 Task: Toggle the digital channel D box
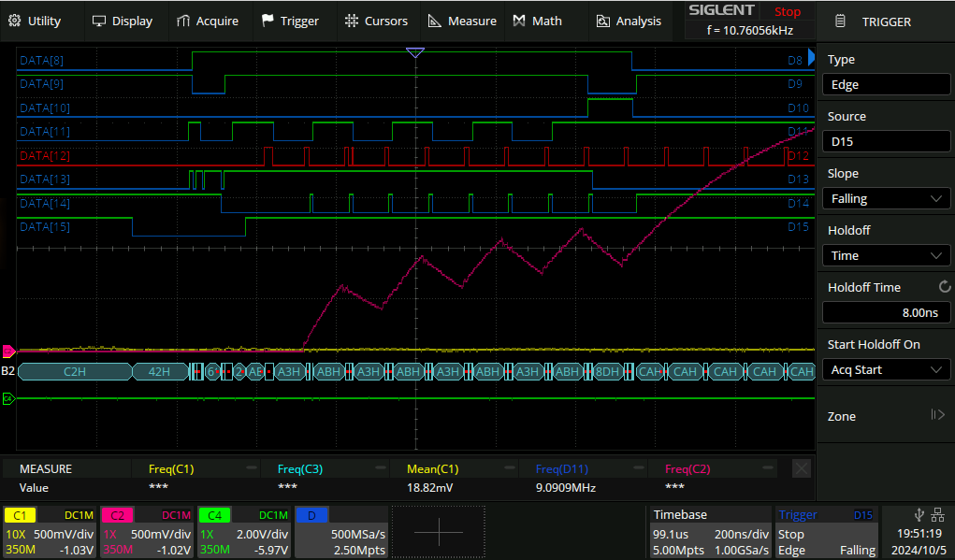[x=311, y=515]
